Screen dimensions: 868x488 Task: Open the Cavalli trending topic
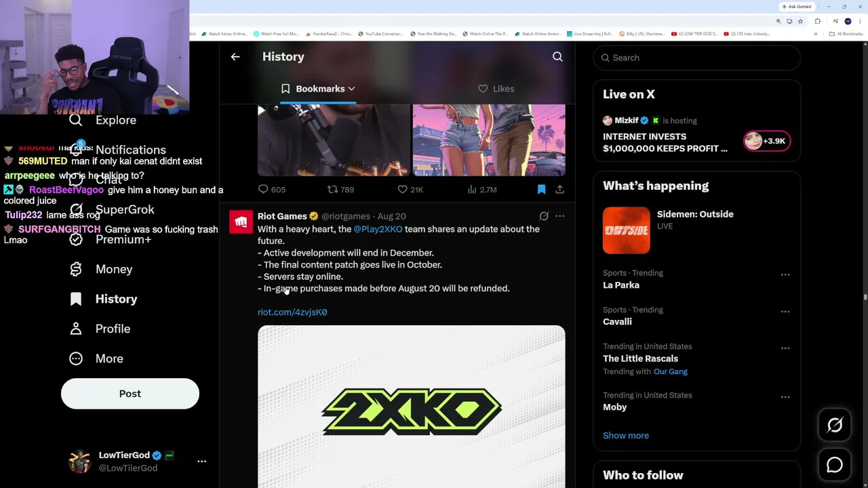tap(617, 322)
